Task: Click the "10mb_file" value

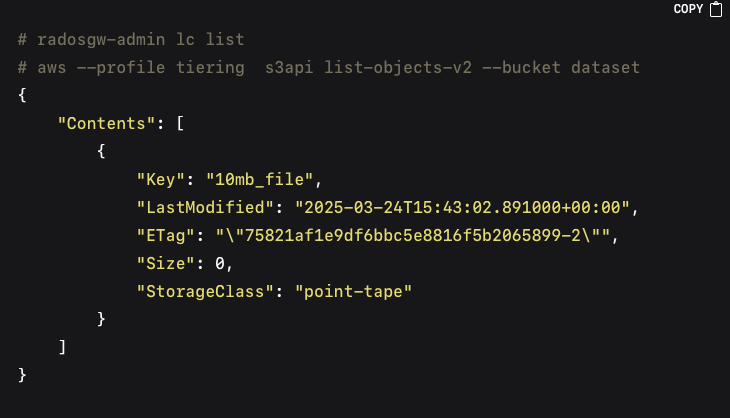Action: tap(259, 179)
